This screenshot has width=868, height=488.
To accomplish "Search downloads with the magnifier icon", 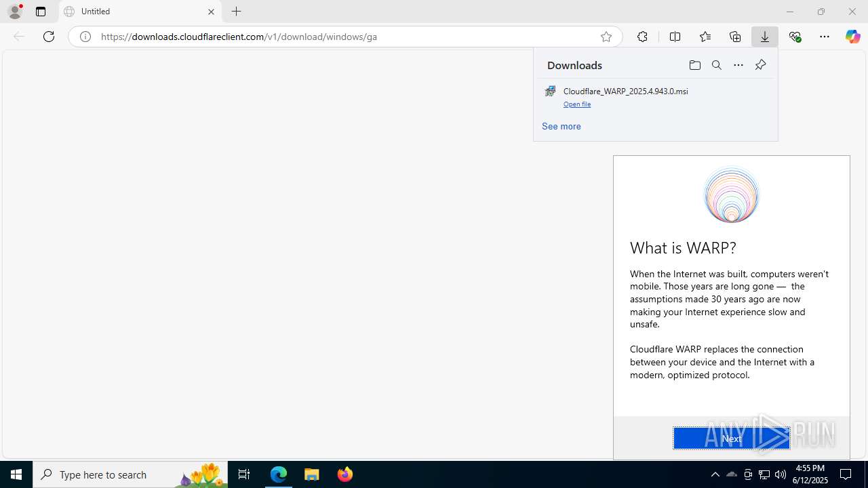I will 717,65.
